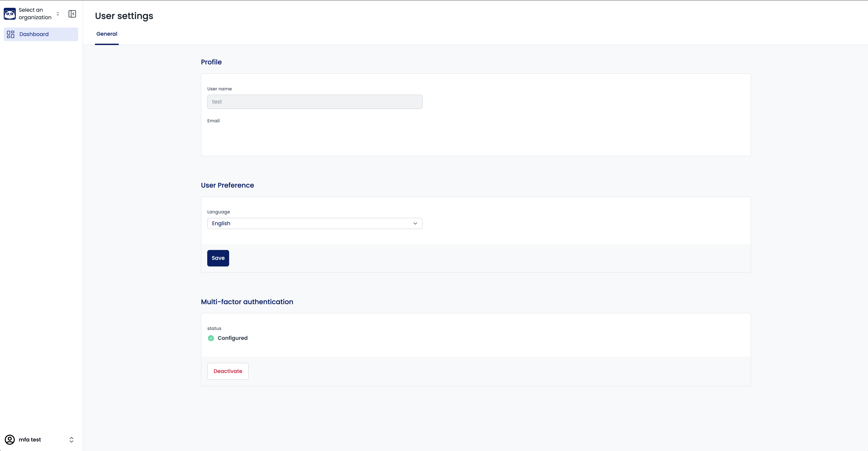868x451 pixels.
Task: Click the Dashboard grid icon
Action: coord(11,34)
